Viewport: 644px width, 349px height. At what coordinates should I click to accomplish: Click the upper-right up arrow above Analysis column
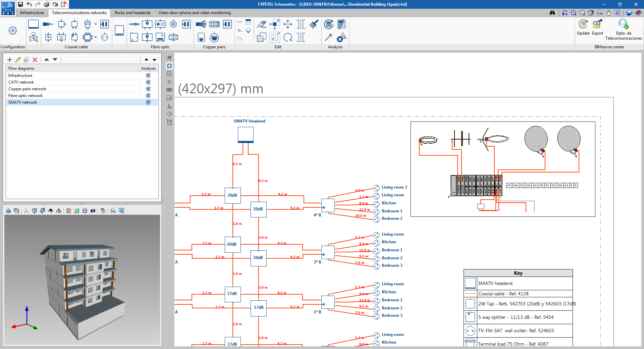(x=146, y=60)
